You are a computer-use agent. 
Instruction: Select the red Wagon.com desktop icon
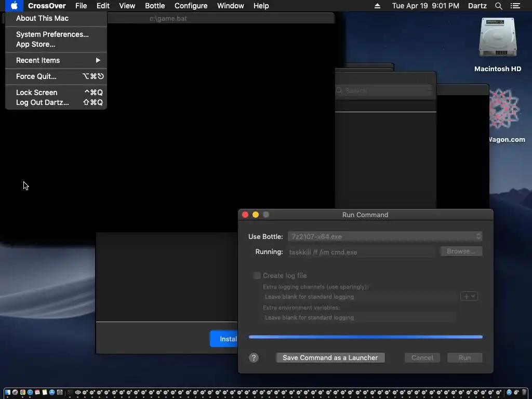504,109
